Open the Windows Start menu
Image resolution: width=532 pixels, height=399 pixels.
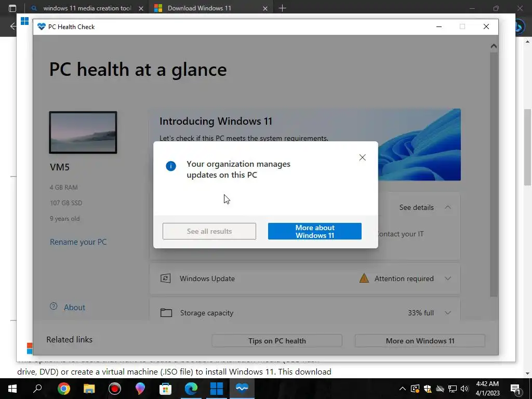(x=12, y=389)
